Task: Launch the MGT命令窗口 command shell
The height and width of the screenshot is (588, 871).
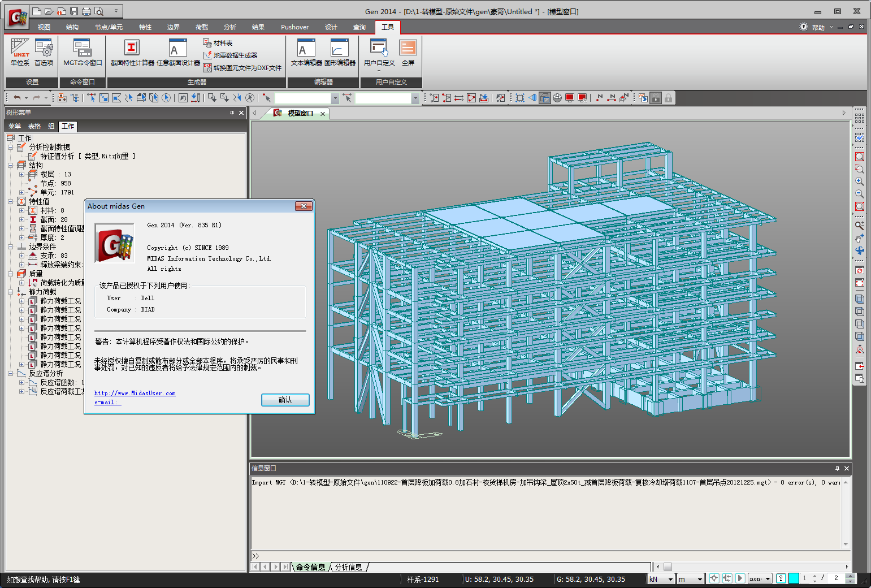Action: point(83,52)
